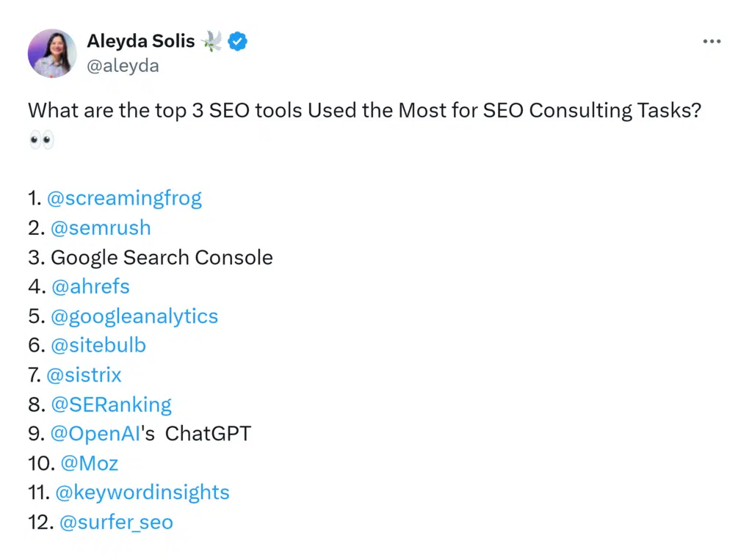Screen dimensions: 752x560
Task: Select the @sitebulb mention
Action: [x=98, y=346]
